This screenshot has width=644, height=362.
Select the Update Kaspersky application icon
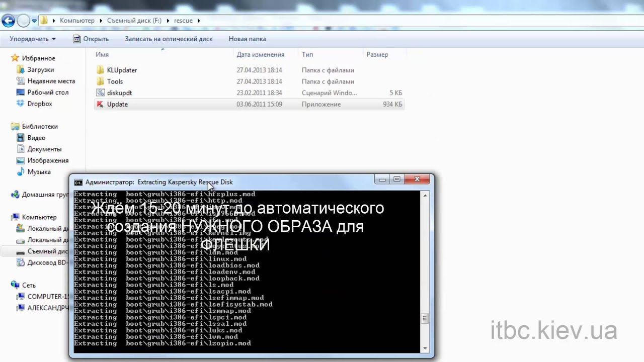pyautogui.click(x=100, y=104)
